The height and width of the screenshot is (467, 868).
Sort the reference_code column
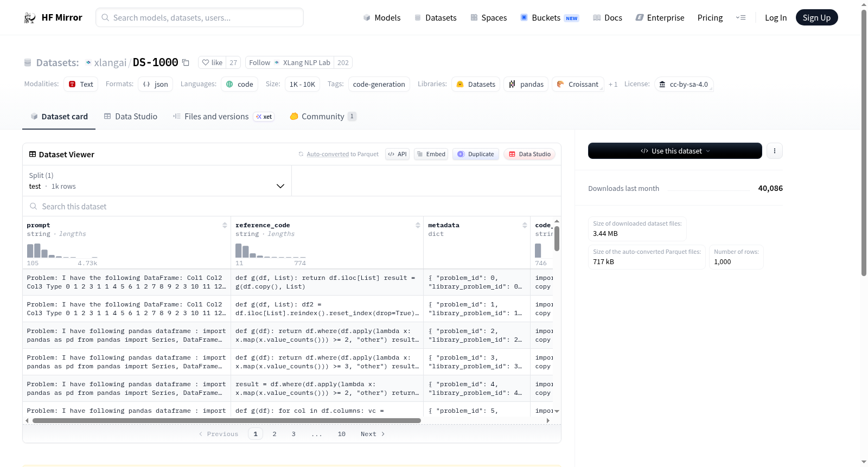[418, 225]
